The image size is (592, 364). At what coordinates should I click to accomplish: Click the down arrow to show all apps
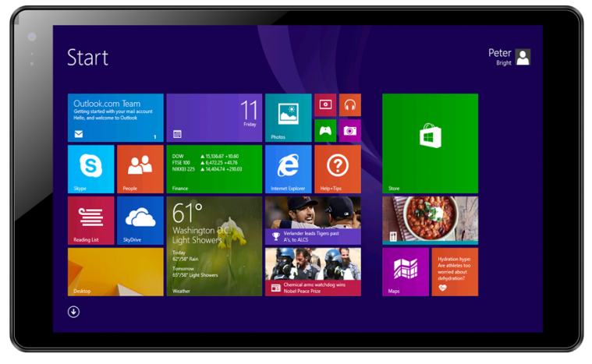[x=73, y=312]
